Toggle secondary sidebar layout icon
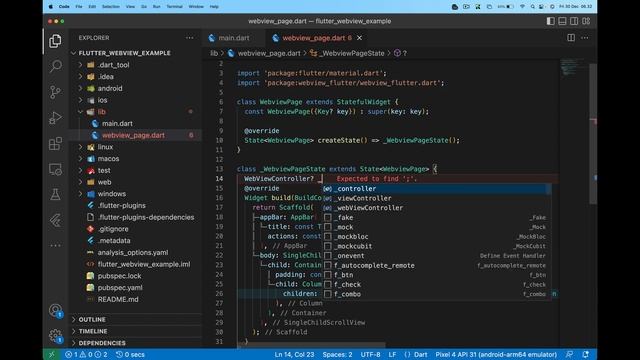Image resolution: width=640 pixels, height=360 pixels. [x=574, y=21]
